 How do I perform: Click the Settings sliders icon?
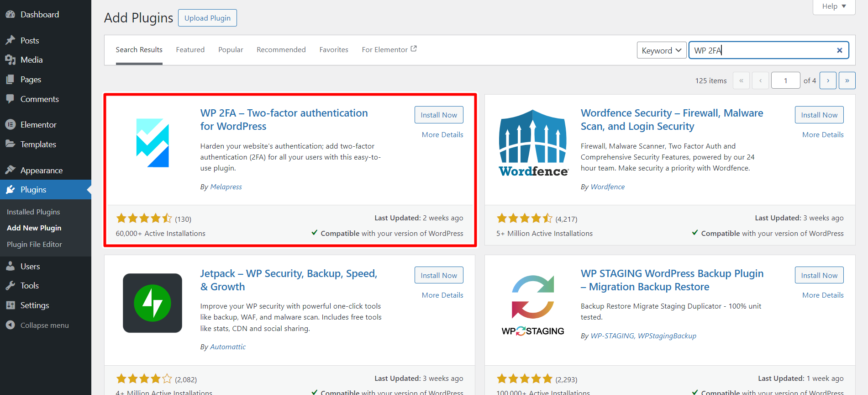point(10,305)
